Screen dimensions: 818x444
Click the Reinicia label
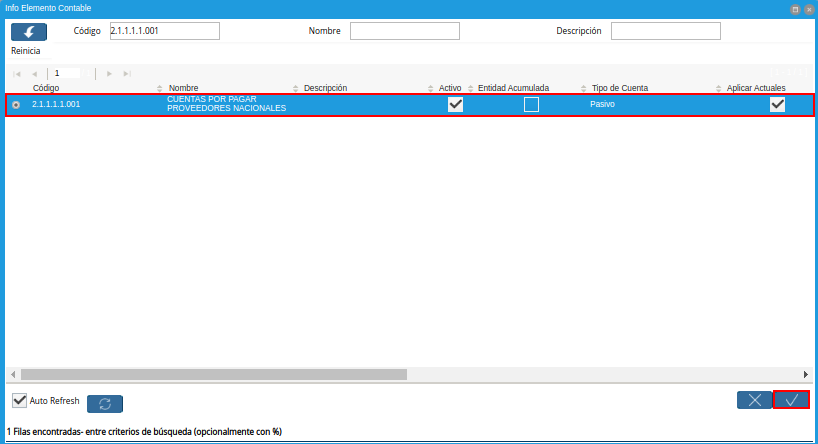pos(26,51)
